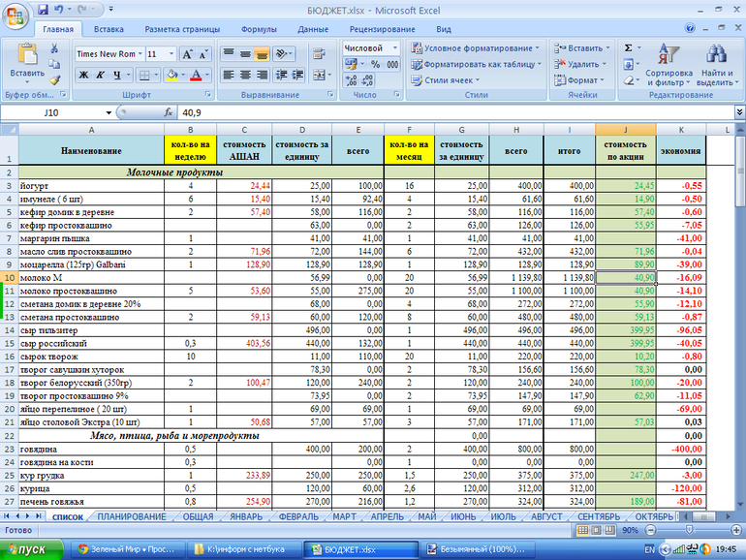Expand the font color dropdown arrow
The width and height of the screenshot is (746, 560).
[207, 75]
